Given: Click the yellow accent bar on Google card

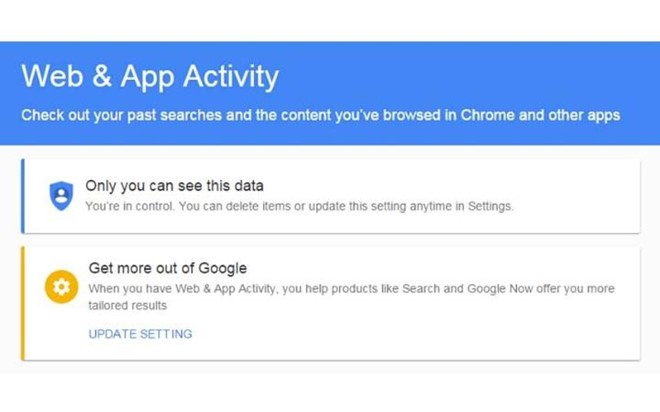Looking at the screenshot, I should (23, 303).
